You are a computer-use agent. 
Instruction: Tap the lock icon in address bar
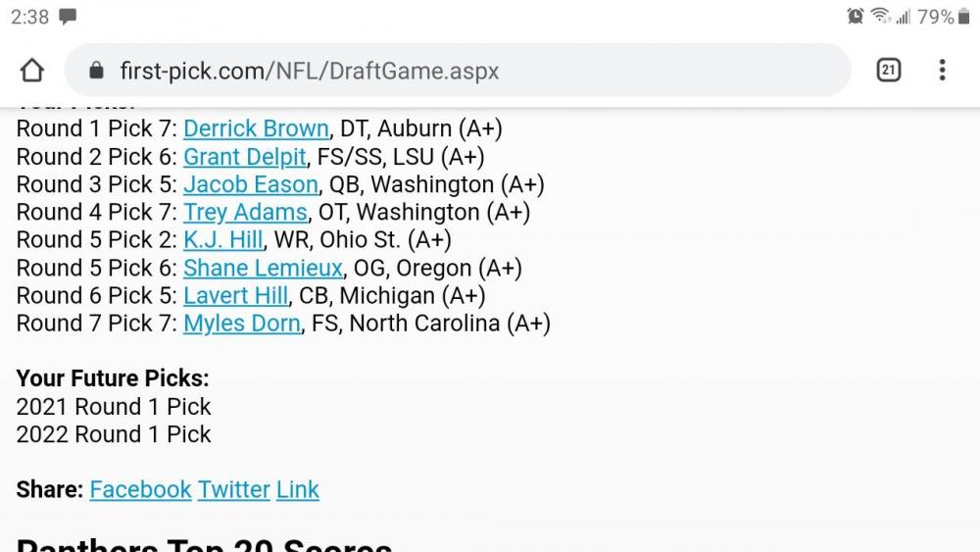pos(96,71)
